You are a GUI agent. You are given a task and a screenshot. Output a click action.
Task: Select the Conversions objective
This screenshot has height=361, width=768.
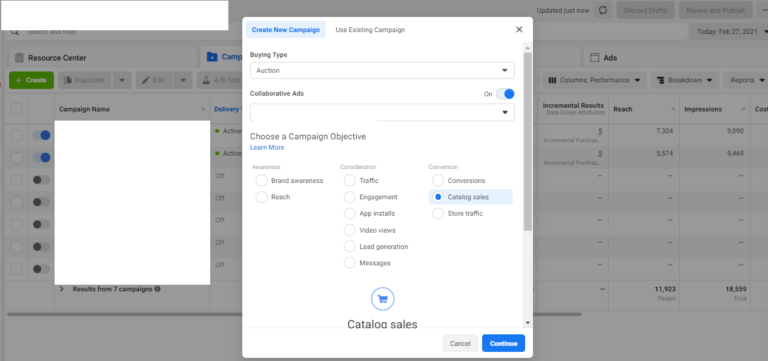pyautogui.click(x=438, y=181)
